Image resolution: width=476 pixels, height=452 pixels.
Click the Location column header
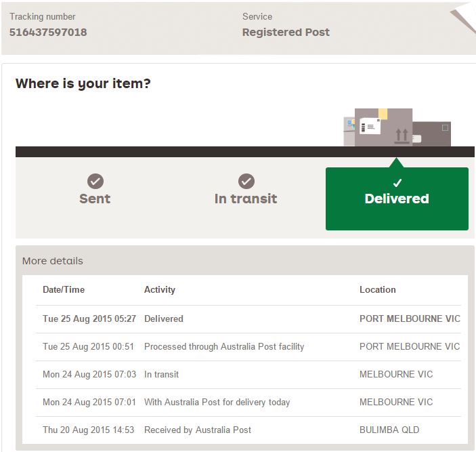378,289
